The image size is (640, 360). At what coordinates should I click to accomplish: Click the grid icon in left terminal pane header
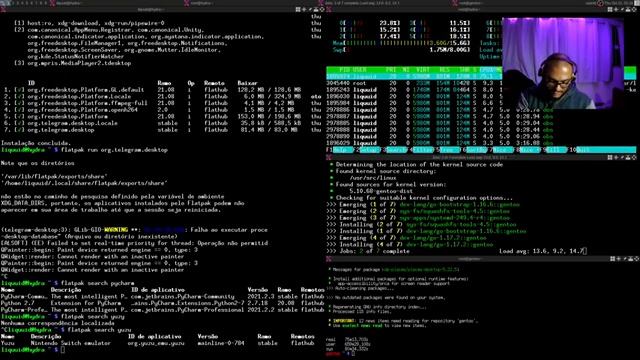click(298, 9)
